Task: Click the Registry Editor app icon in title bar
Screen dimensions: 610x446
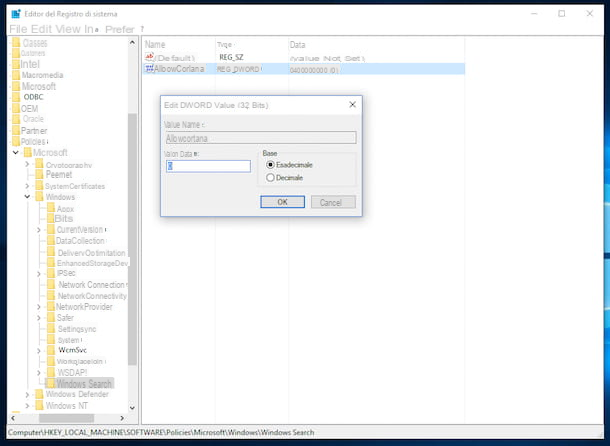Action: point(16,14)
